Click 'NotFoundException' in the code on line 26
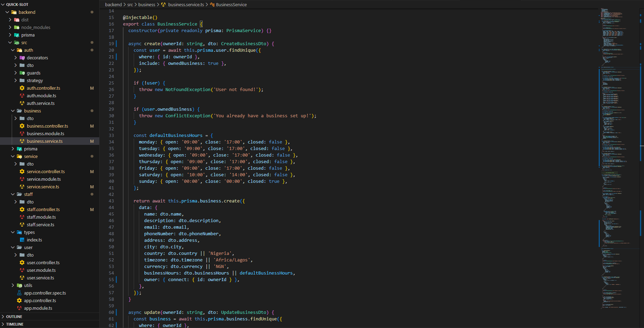Screen dimensions: 644x328 point(187,90)
